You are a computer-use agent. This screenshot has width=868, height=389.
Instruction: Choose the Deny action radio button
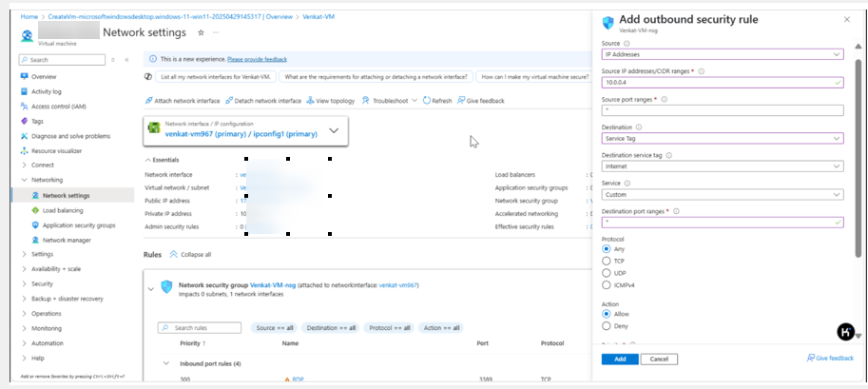click(x=607, y=326)
